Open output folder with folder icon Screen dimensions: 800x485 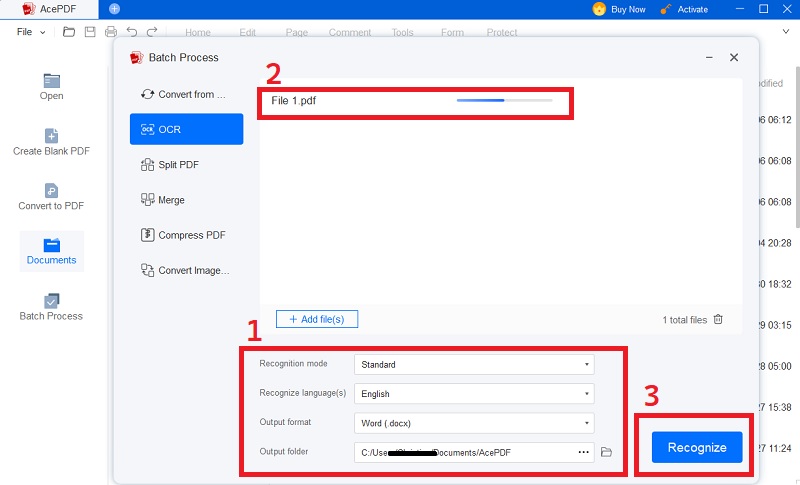click(606, 452)
